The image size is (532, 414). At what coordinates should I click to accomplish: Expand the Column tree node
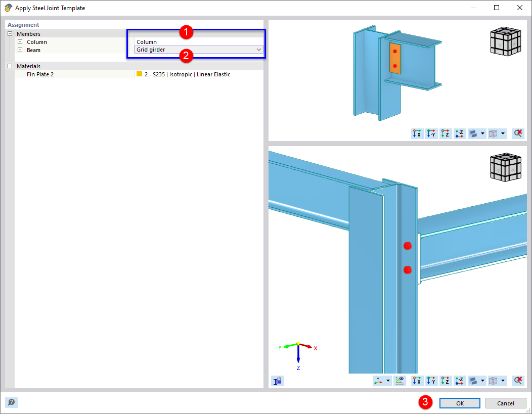[x=20, y=42]
